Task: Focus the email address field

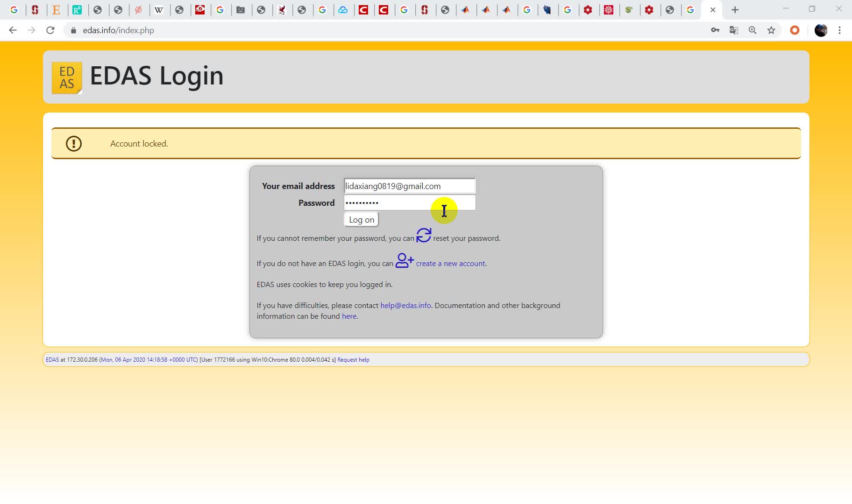Action: click(x=410, y=186)
